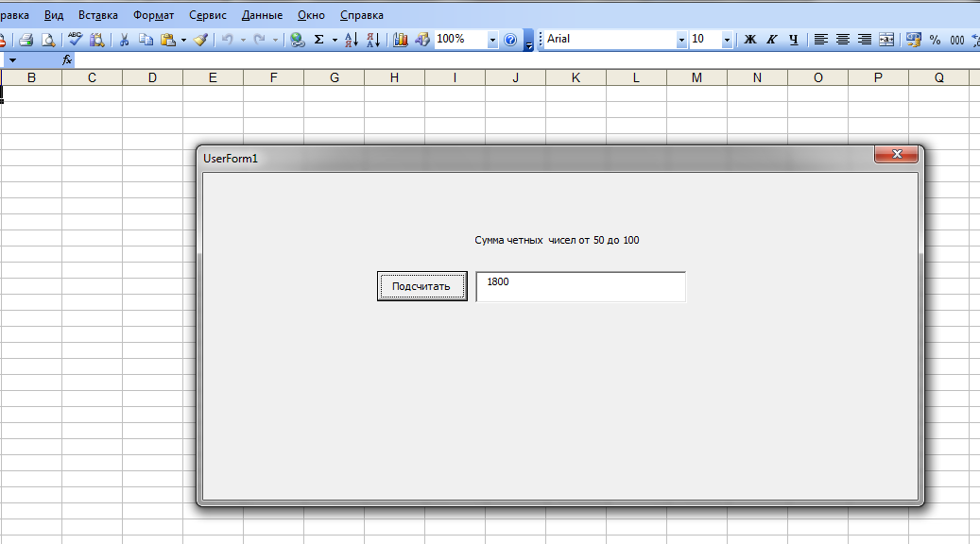
Task: Open the Arial font name dropdown
Action: pyautogui.click(x=681, y=40)
